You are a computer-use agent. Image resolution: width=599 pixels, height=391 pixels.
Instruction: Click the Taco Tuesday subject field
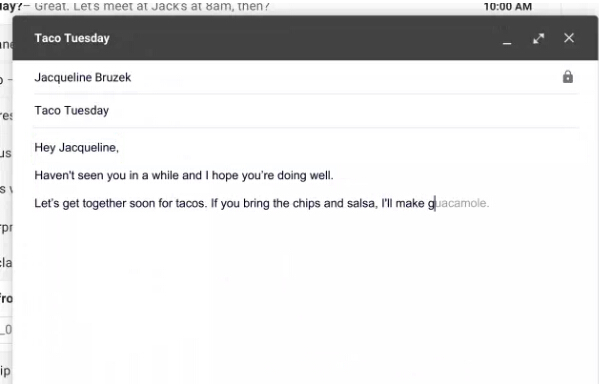[306, 111]
